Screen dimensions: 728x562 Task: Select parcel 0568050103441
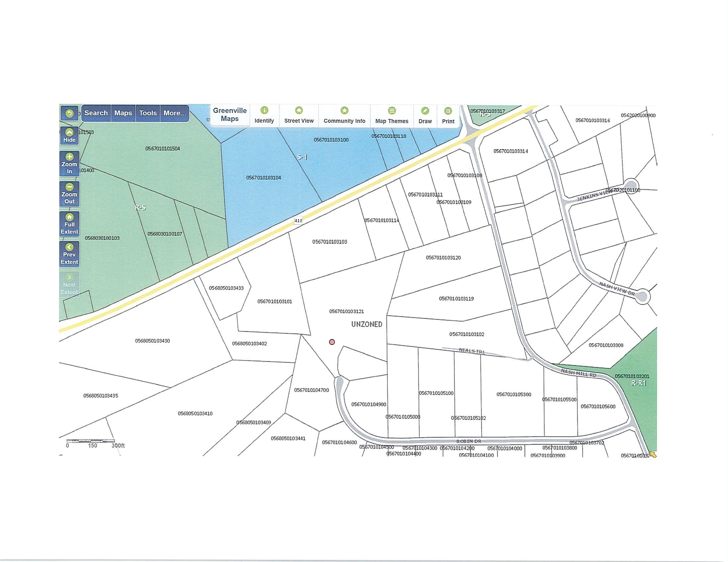coord(288,439)
